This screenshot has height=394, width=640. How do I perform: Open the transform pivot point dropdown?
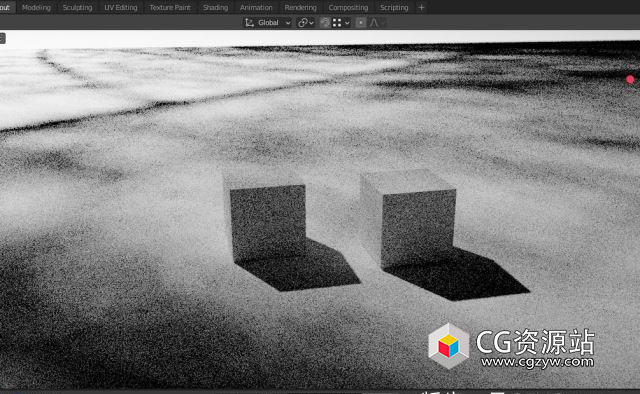coord(305,23)
